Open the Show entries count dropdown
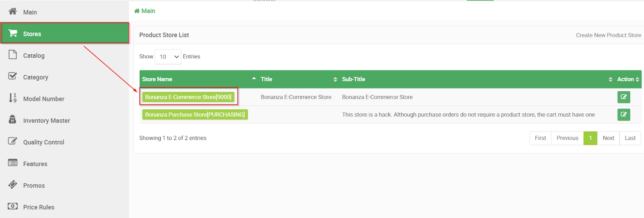Viewport: 644px width, 218px height. point(168,57)
